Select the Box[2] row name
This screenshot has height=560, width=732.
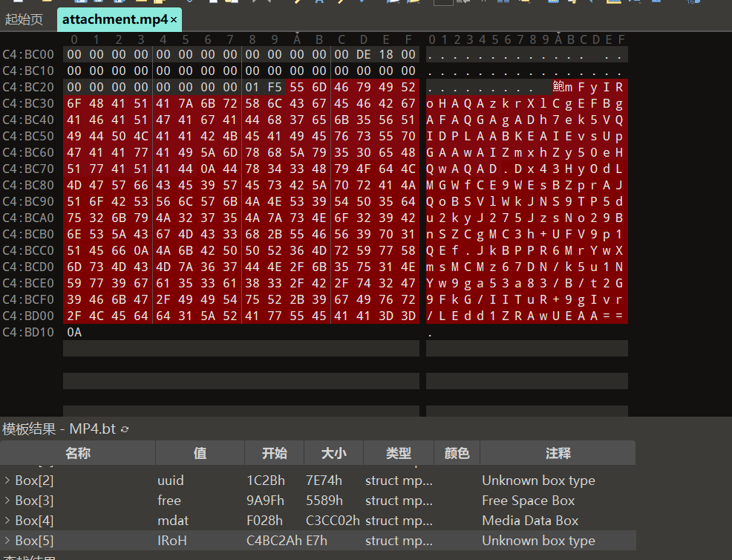34,480
